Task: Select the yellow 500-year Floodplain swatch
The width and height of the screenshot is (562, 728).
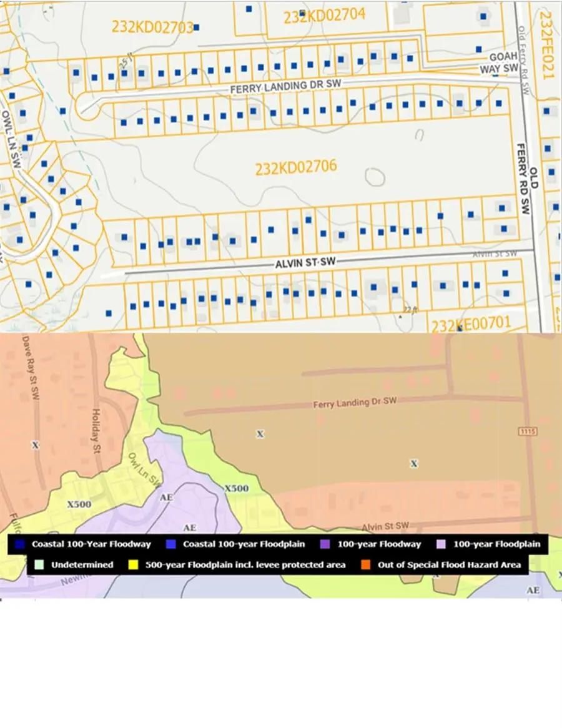Action: 133,565
